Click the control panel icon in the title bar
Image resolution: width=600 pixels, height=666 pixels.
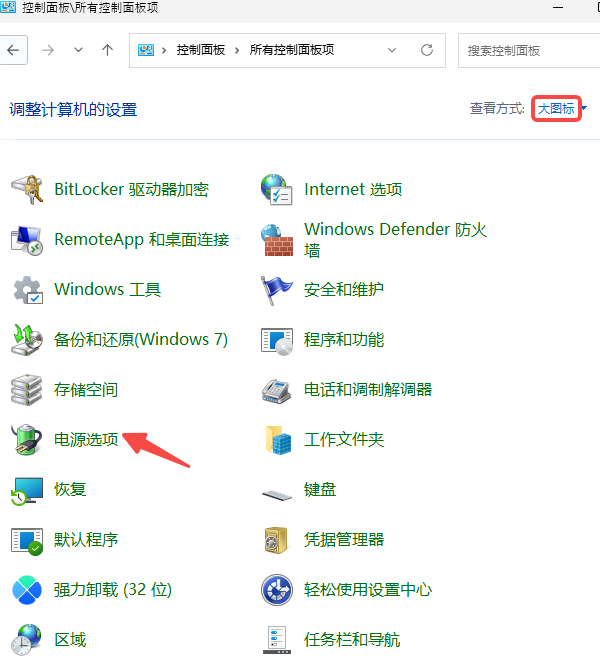8,7
